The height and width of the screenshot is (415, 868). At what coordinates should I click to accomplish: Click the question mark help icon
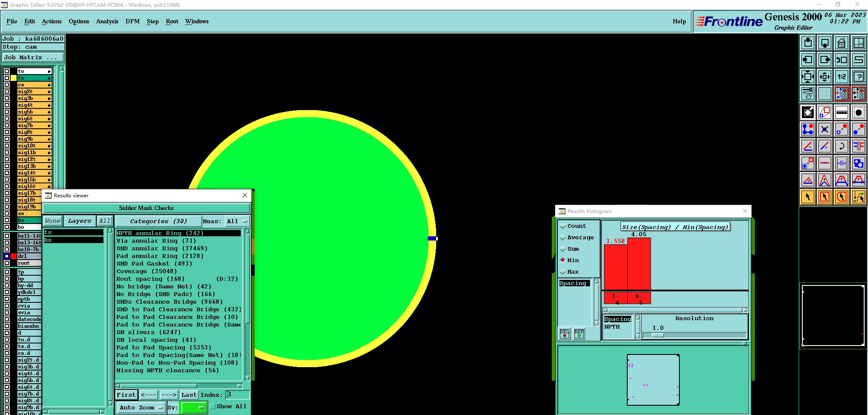click(x=859, y=77)
